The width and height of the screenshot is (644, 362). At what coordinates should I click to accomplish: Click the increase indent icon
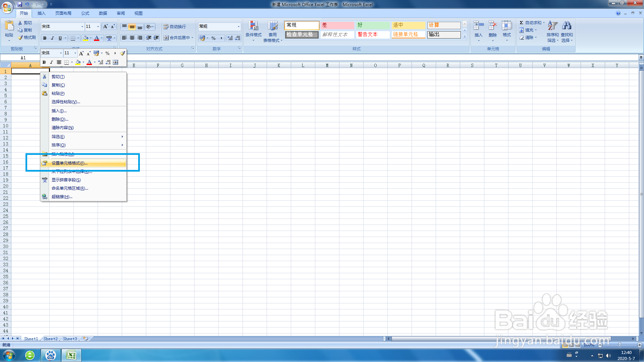coord(156,38)
